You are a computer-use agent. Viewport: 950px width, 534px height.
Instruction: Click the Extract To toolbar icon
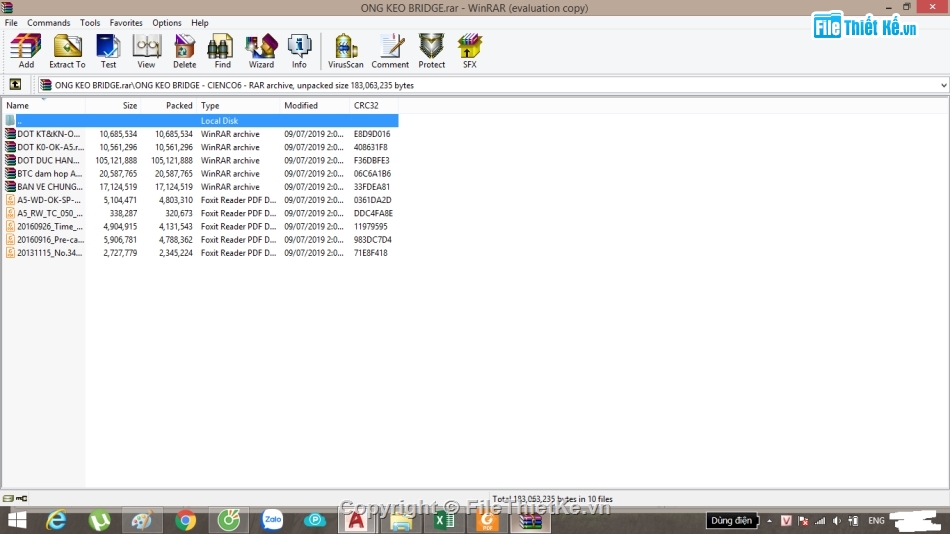tap(67, 51)
